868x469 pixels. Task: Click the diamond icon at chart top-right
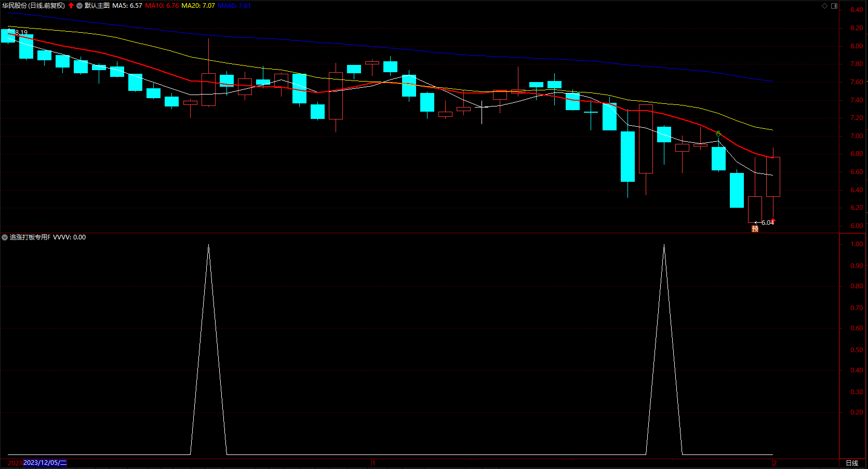point(824,6)
